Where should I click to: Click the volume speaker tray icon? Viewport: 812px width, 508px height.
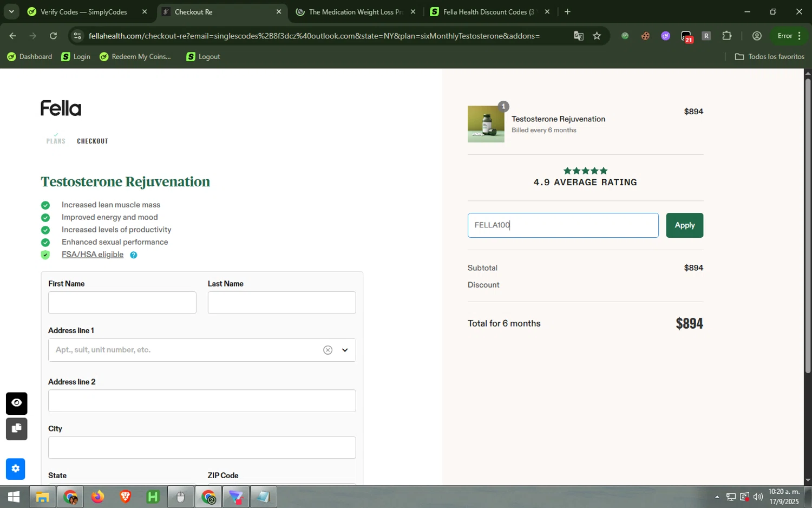click(x=758, y=497)
